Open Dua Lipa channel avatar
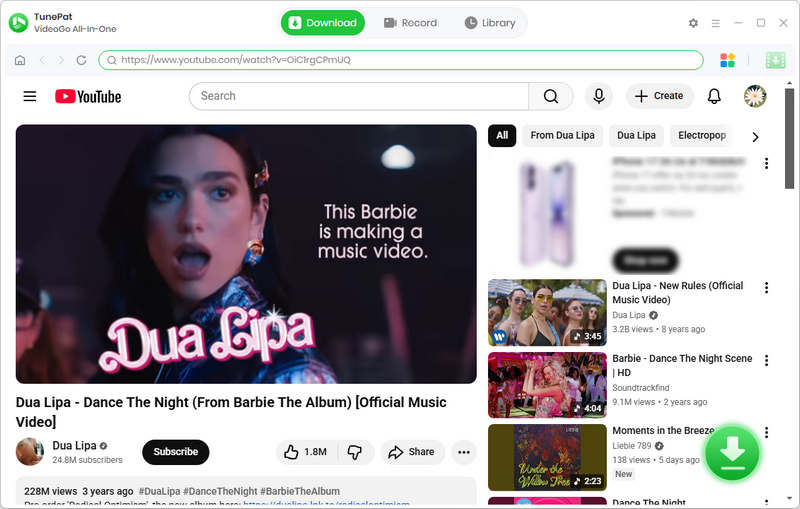Viewport: 800px width, 509px height. [x=30, y=452]
